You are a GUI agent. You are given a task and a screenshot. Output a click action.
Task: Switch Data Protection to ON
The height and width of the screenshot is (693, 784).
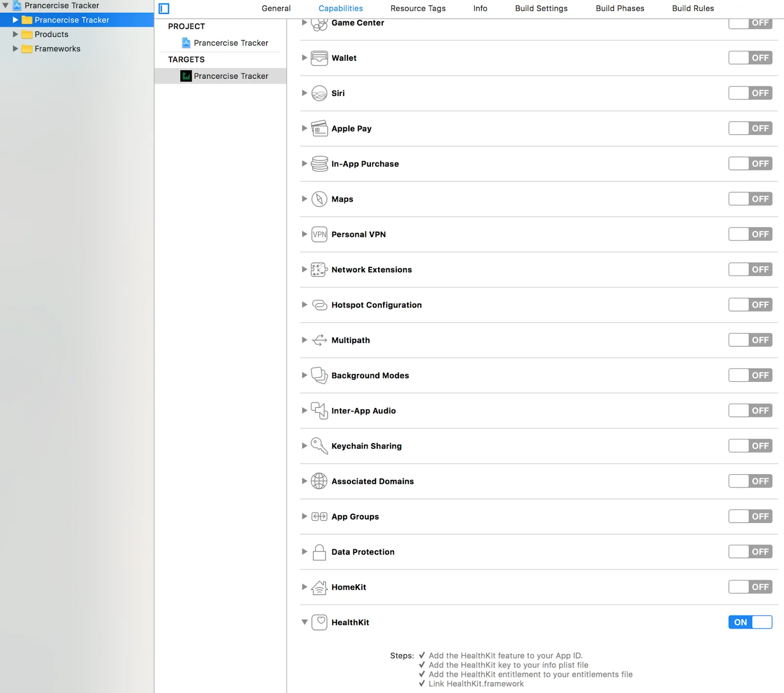click(750, 551)
